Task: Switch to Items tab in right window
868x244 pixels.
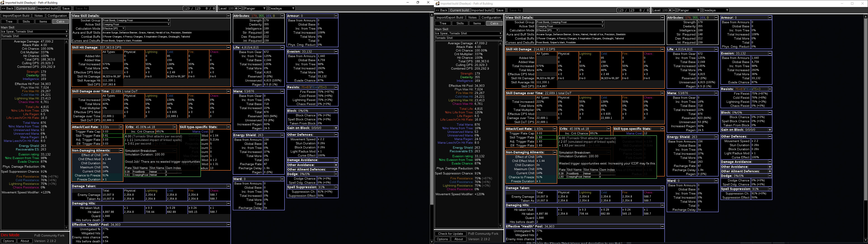Action: click(x=477, y=23)
